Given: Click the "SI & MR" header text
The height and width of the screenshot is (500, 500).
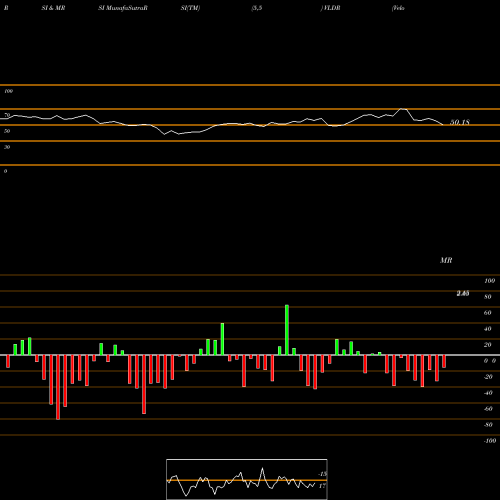Looking at the screenshot, I should pyautogui.click(x=53, y=8).
